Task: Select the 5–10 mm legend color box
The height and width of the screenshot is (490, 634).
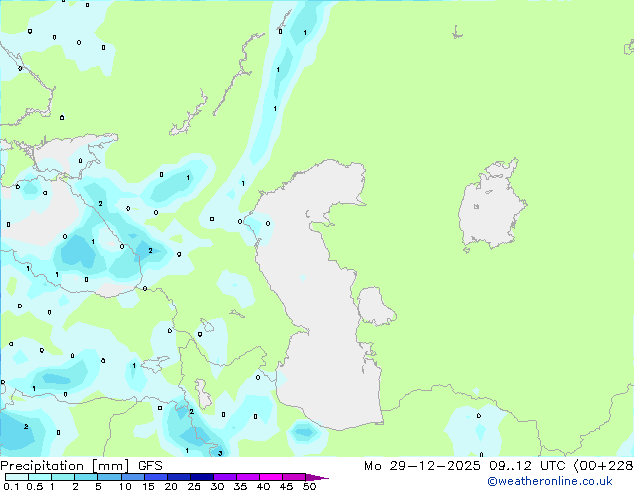Action: [x=109, y=477]
